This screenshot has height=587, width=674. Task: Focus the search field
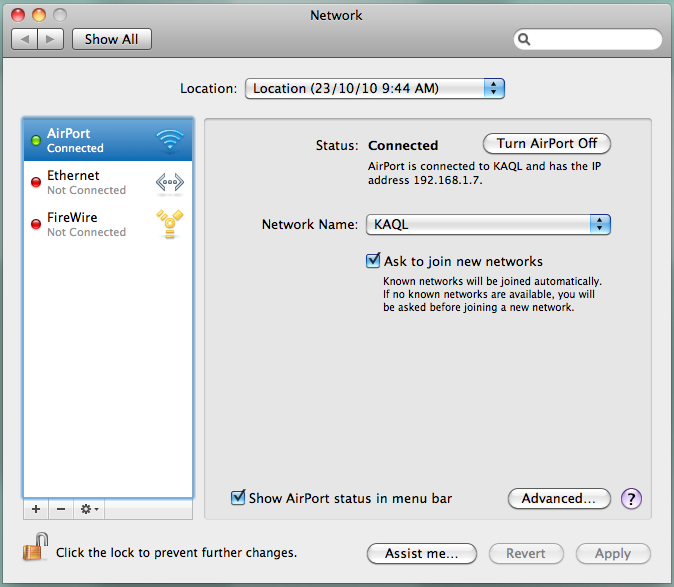point(588,40)
